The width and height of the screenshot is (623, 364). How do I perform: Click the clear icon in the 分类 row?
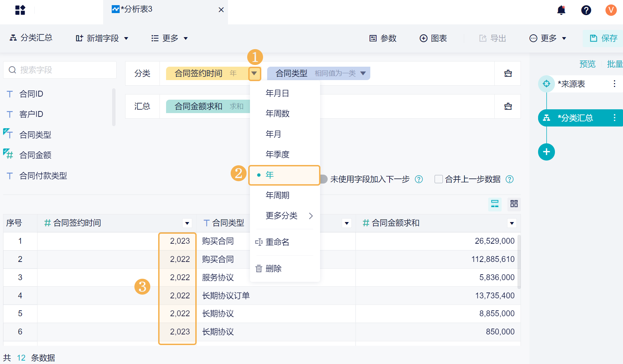(x=508, y=73)
